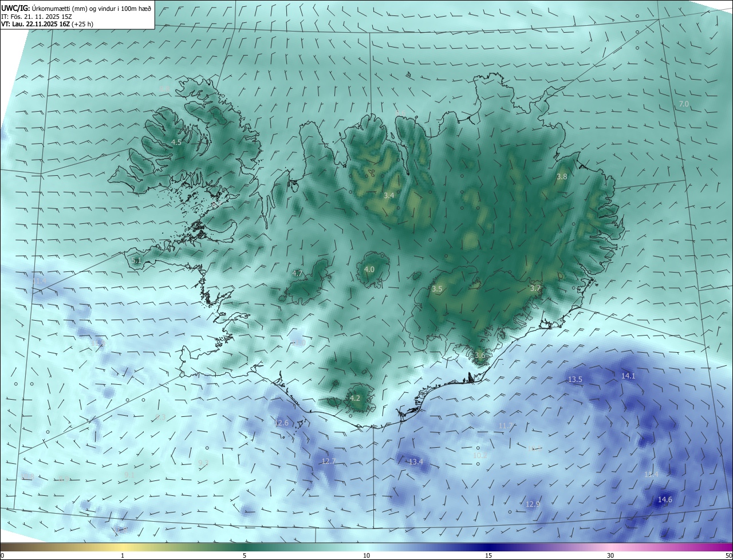Image resolution: width=733 pixels, height=560 pixels.
Task: Click the 12.9 precipitation value
Action: coord(533,504)
